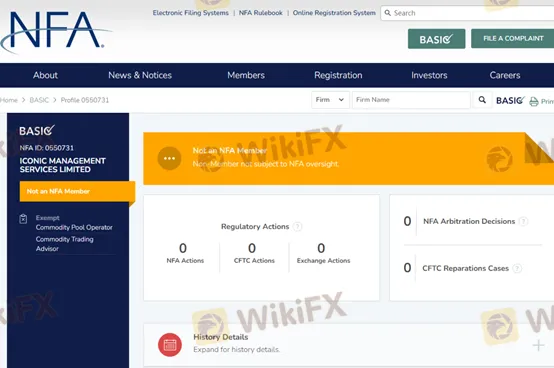Image resolution: width=554 pixels, height=368 pixels.
Task: Click the help icon next to Regulatory Actions
Action: 298,227
